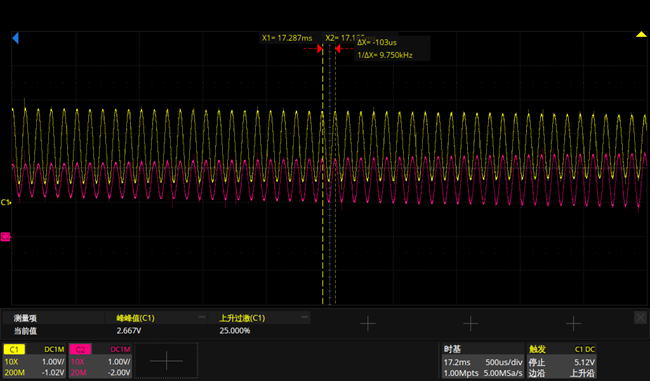This screenshot has height=381, width=650.
Task: Click the 测量项 label
Action: click(x=25, y=318)
